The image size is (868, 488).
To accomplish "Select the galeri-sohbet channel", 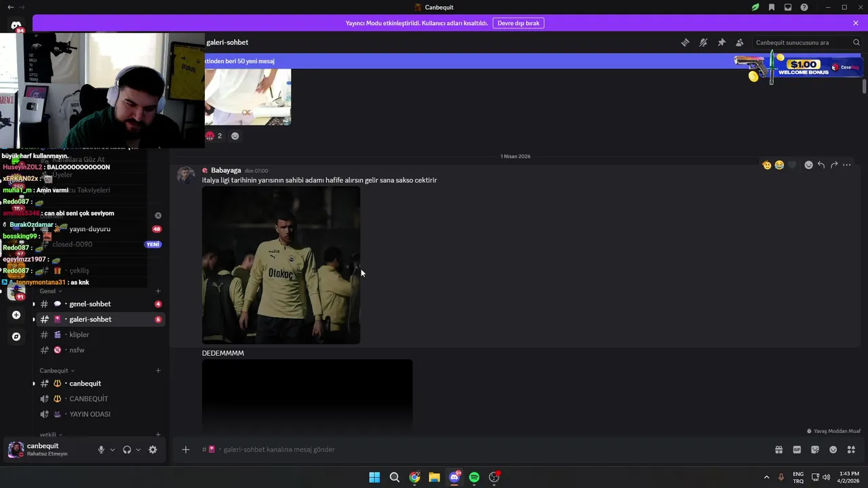I will 100,319.
